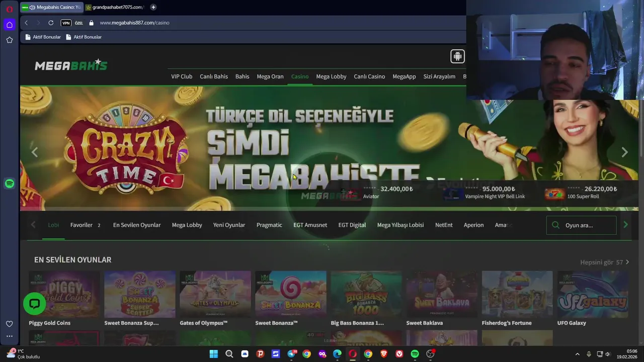
Task: Go back using the browser back arrow
Action: 26,23
